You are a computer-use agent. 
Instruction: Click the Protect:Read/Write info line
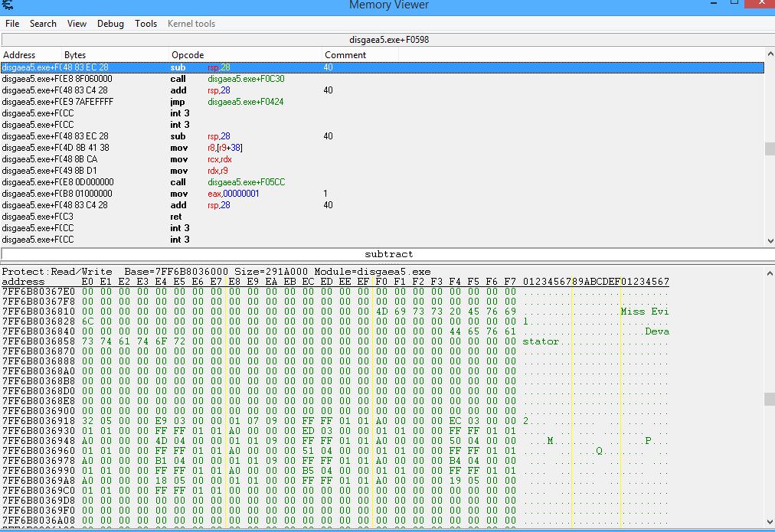click(216, 272)
